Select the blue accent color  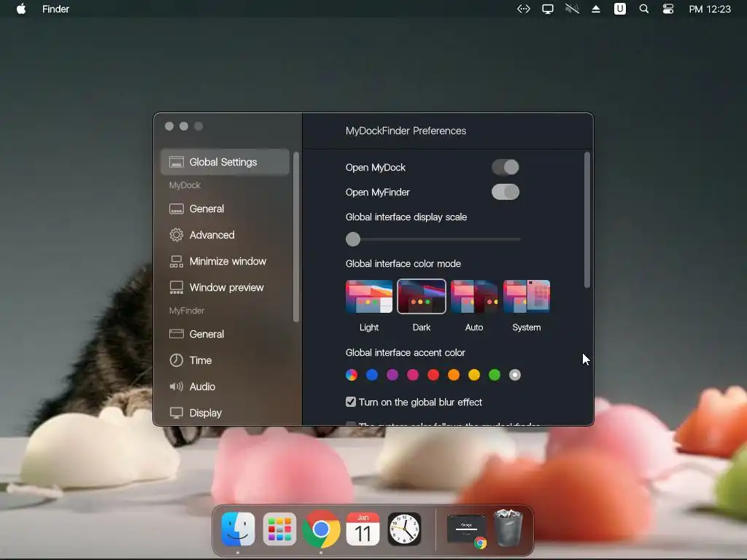(x=372, y=375)
